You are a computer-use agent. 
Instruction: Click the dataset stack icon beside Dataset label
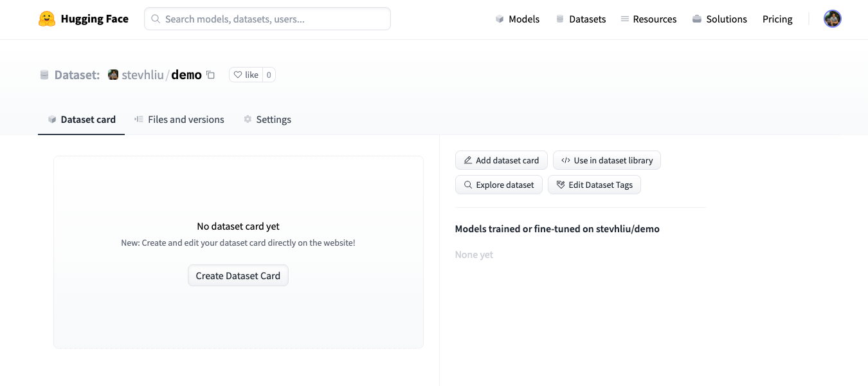click(44, 75)
